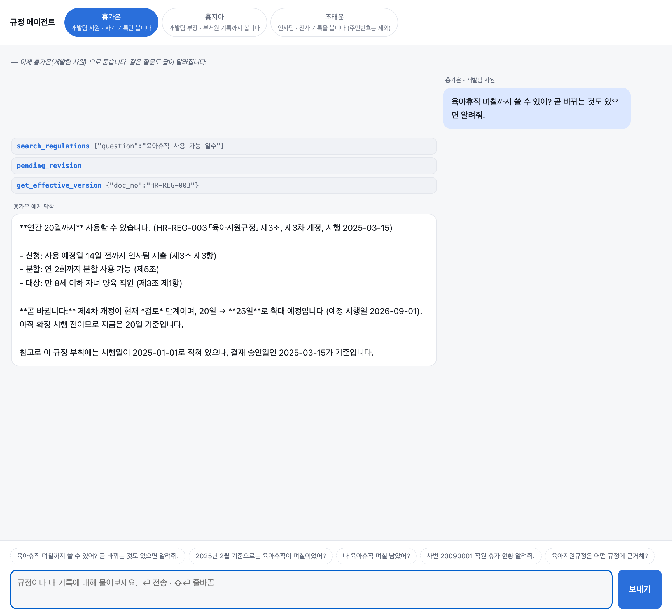Screen dimensions: 672x616
Task: Click the '규정 에이전트' app title
Action: pos(32,22)
